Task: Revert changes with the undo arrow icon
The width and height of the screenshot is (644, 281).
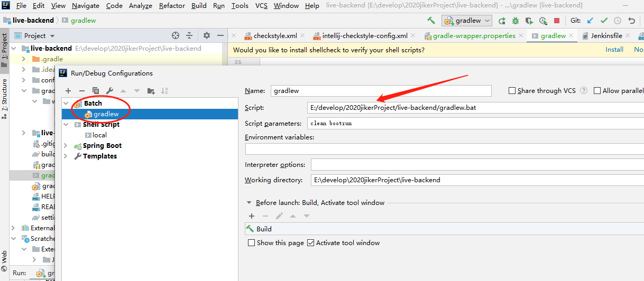Action: point(631,21)
